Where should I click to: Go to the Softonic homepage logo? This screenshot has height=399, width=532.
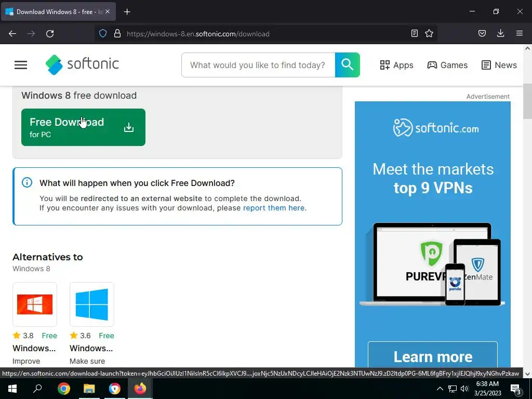point(82,64)
